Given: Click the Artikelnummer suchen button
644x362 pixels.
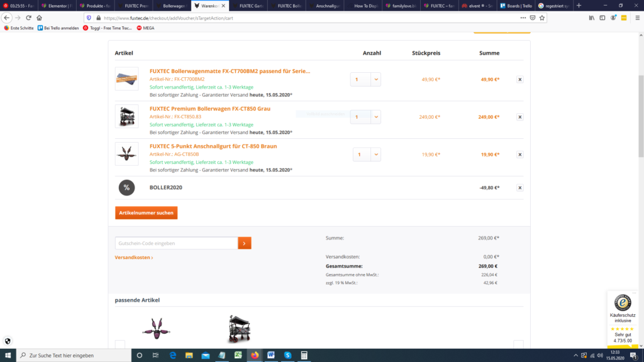Looking at the screenshot, I should tap(146, 212).
